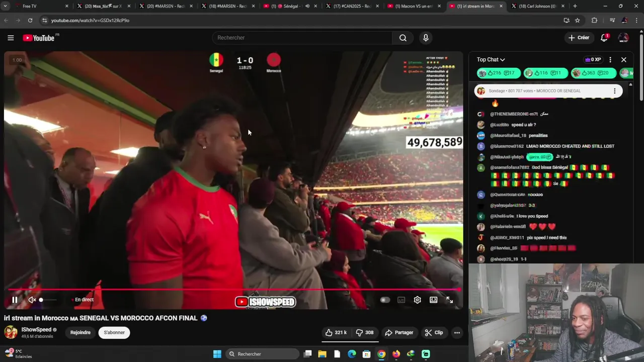Viewport: 644px width, 362px height.
Task: Share the video via Partager
Action: 399,332
